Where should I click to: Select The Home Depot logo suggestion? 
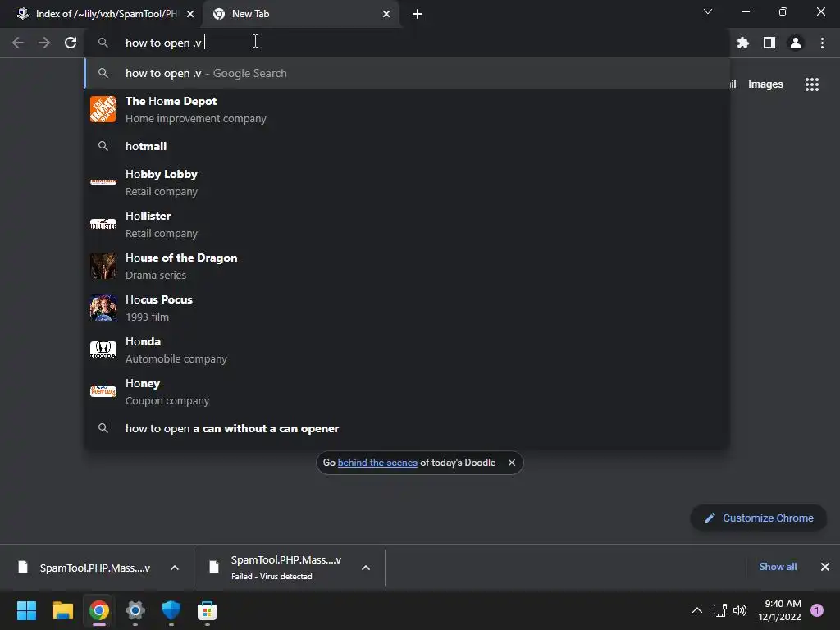(x=103, y=109)
